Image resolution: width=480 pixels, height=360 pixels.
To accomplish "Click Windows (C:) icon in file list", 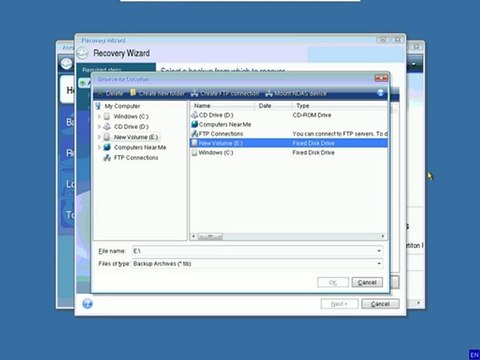I will click(195, 152).
